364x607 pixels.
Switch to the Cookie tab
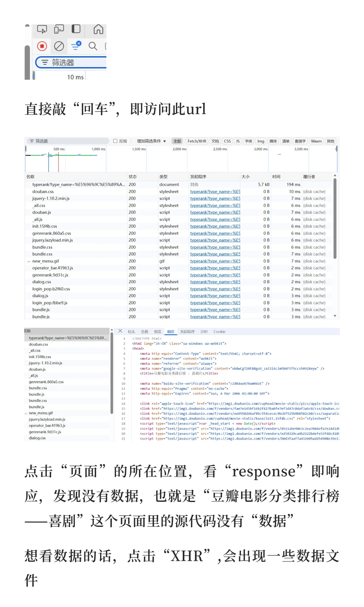(219, 331)
